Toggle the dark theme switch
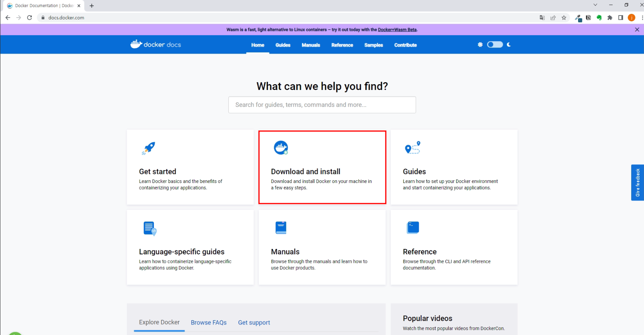This screenshot has width=644, height=335. coord(495,45)
